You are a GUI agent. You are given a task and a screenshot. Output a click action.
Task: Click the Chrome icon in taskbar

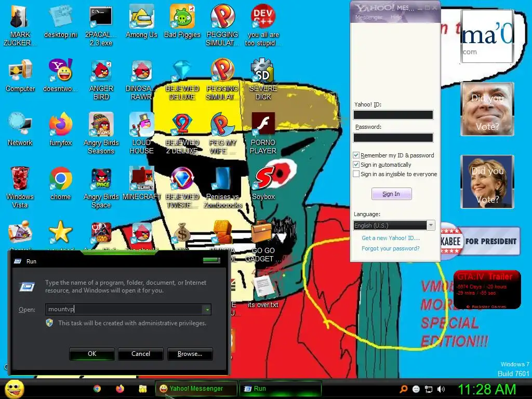[97, 389]
